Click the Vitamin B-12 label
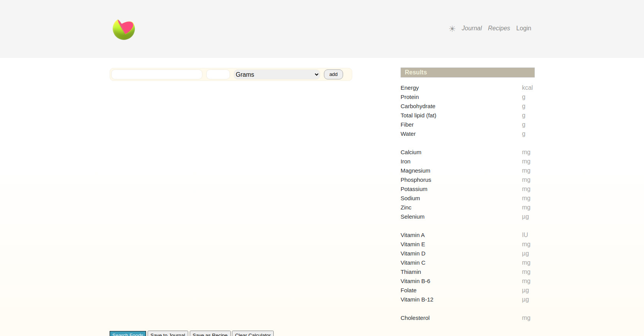Image resolution: width=644 pixels, height=336 pixels. (417, 300)
